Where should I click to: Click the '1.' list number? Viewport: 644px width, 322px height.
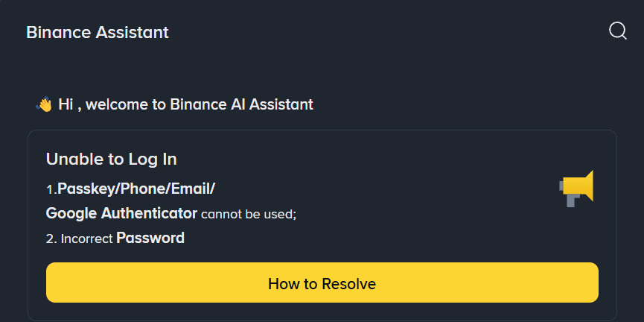click(x=51, y=189)
